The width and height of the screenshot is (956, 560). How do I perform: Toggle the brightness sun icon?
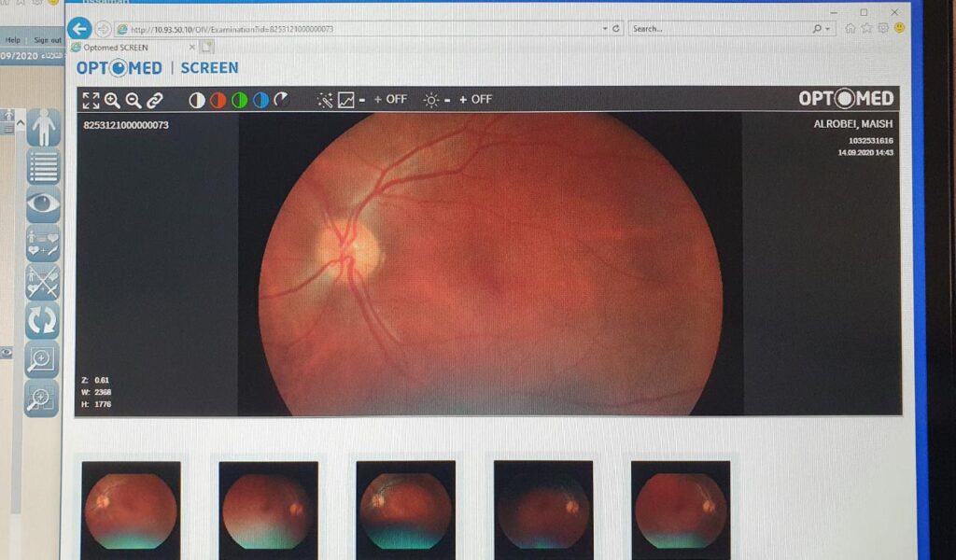[x=430, y=100]
